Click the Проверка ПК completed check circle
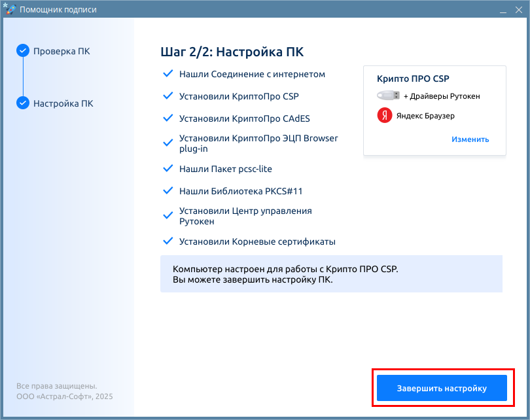The image size is (530, 420). click(23, 50)
